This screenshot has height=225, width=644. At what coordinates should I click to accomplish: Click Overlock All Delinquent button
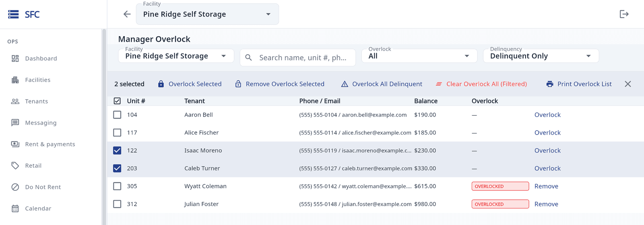(382, 84)
